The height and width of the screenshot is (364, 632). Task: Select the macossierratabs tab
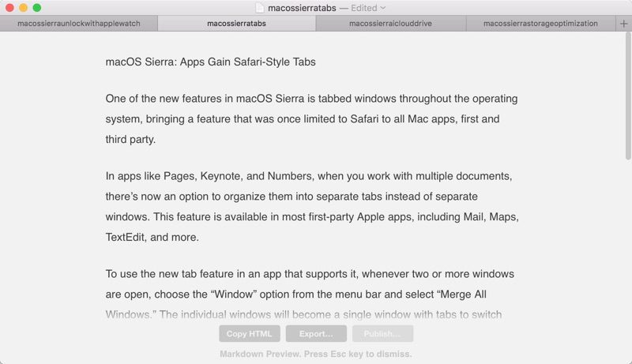click(236, 24)
